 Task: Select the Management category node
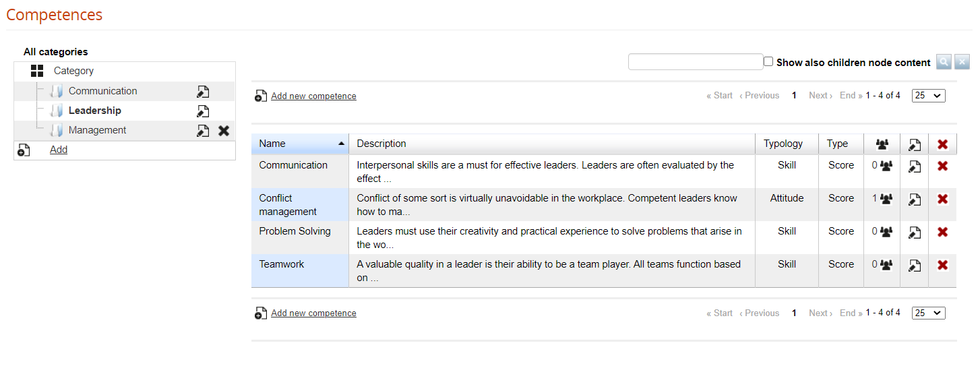click(97, 130)
